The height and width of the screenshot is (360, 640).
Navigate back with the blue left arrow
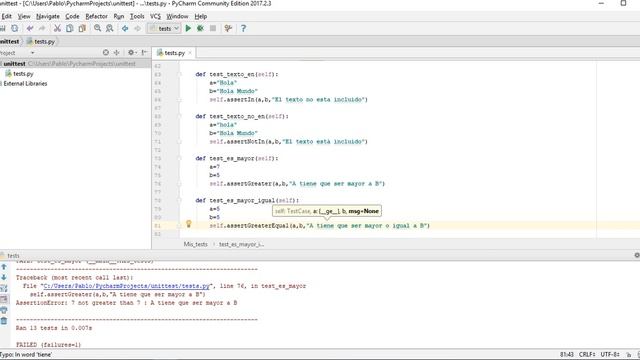coord(125,29)
